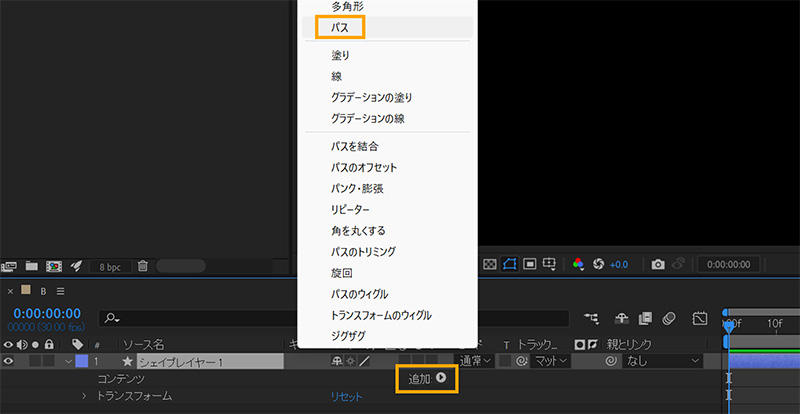The height and width of the screenshot is (414, 800).
Task: Click the 追加 add button arrow
Action: (x=440, y=379)
